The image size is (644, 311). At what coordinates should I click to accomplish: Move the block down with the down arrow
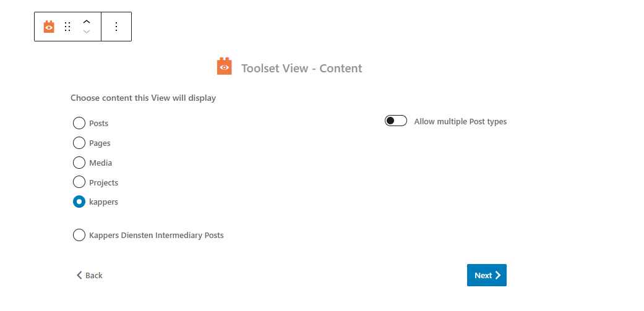[x=86, y=32]
